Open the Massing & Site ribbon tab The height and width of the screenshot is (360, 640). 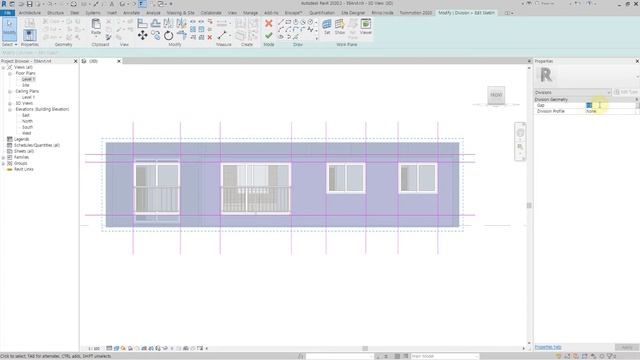(180, 13)
